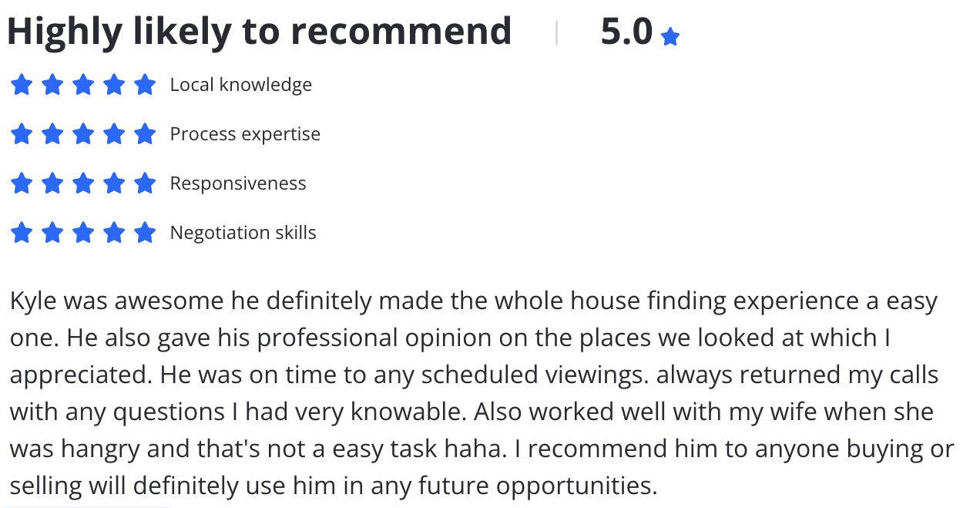
Task: Click the second star of Responsiveness
Action: pyautogui.click(x=52, y=183)
